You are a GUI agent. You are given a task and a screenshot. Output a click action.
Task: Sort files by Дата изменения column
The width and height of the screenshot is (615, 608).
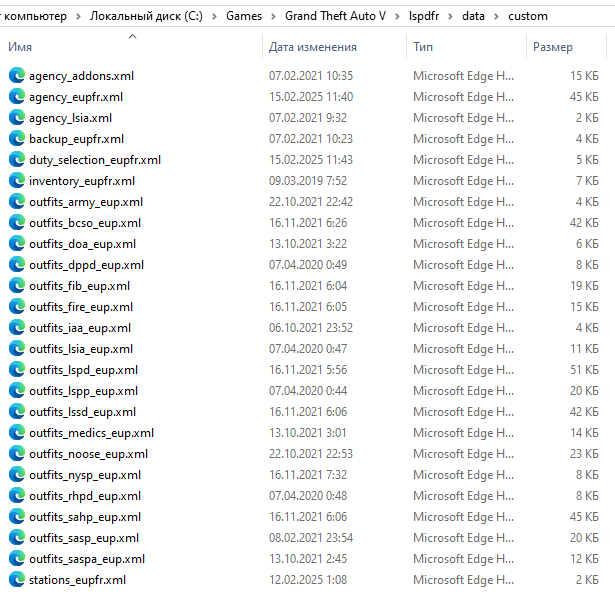313,47
